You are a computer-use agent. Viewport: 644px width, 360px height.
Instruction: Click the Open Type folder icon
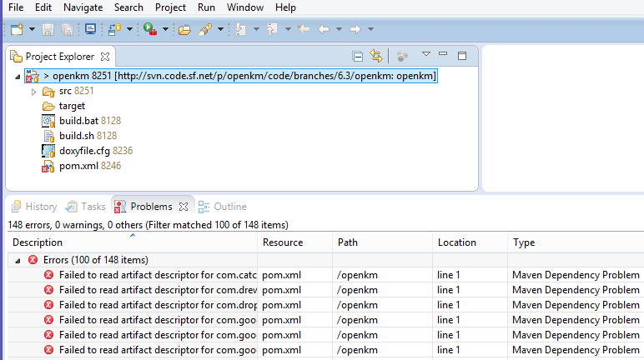tap(184, 29)
